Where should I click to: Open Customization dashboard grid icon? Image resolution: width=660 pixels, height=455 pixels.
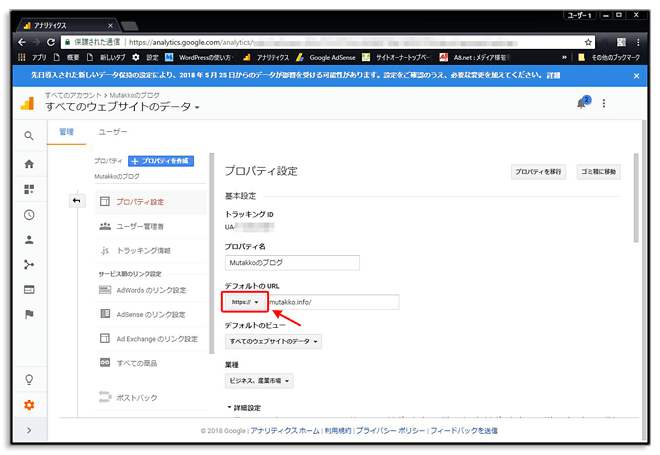(x=29, y=189)
